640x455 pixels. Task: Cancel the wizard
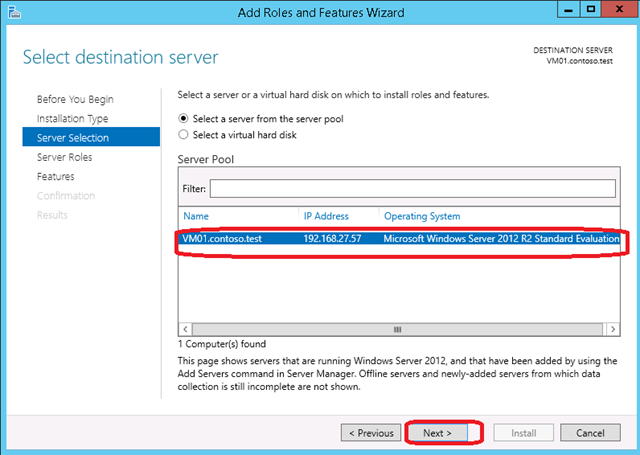coord(590,433)
